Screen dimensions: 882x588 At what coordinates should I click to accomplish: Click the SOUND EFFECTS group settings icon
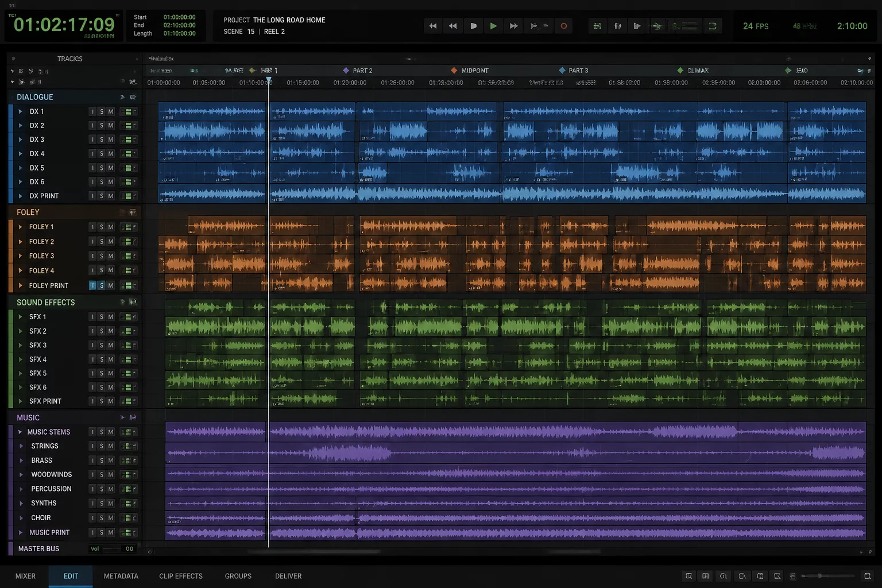(133, 302)
